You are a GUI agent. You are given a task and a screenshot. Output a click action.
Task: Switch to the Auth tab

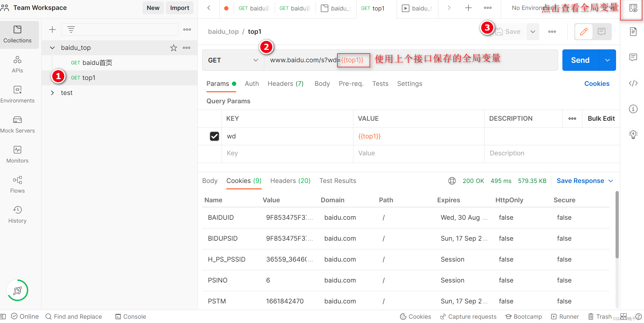[252, 84]
